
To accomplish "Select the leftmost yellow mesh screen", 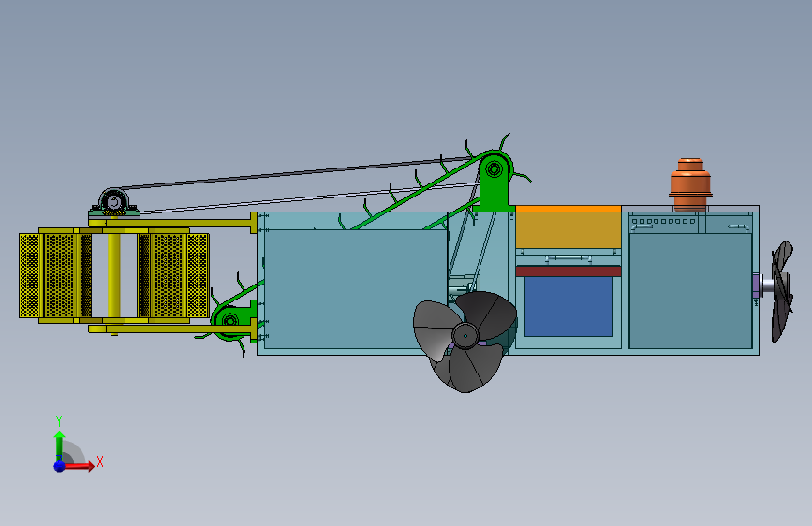I will pyautogui.click(x=30, y=275).
